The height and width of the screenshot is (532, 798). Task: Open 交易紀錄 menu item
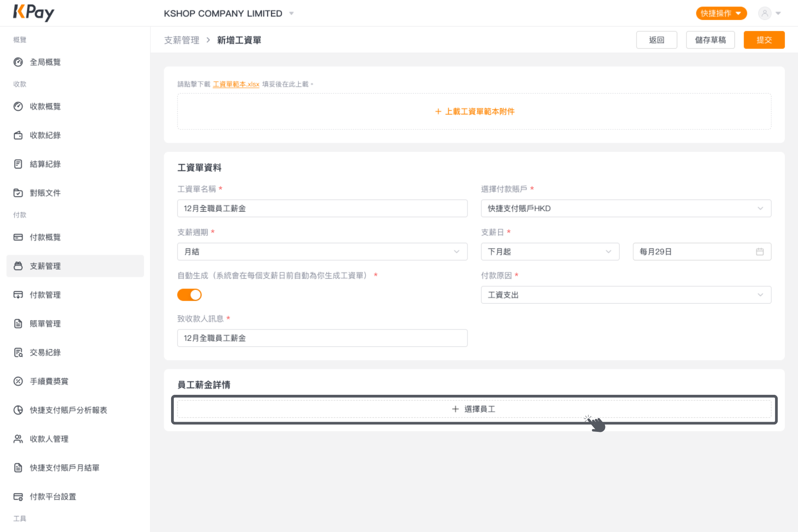75,353
